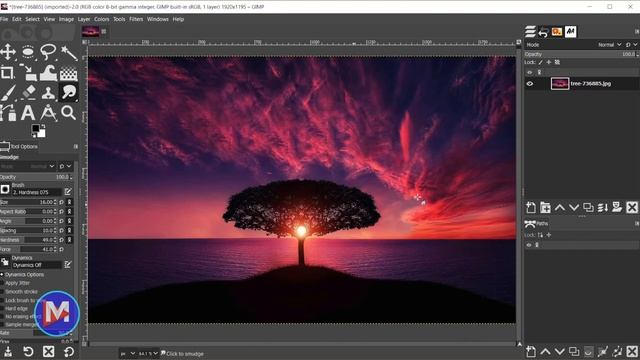Delete the layer with X icon
The width and height of the screenshot is (640, 360).
click(x=632, y=207)
